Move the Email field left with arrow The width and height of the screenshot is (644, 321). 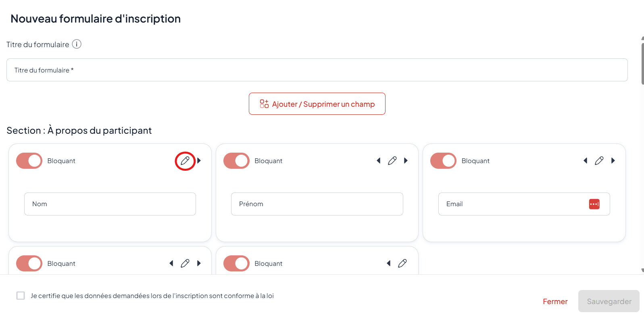point(585,161)
